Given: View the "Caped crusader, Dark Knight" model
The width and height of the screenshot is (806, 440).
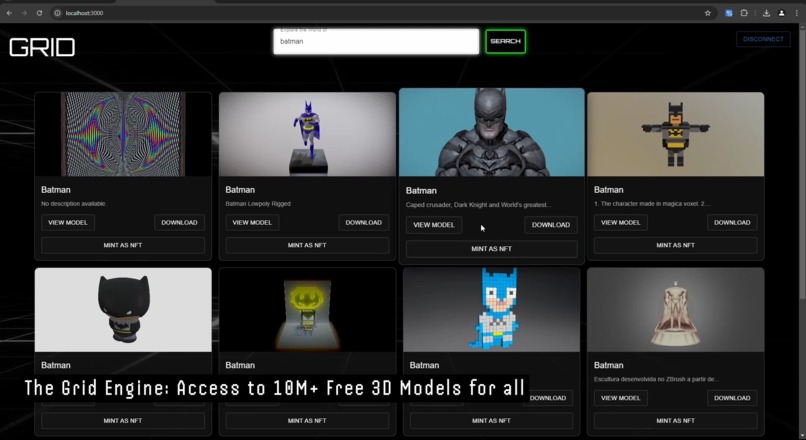Looking at the screenshot, I should click(434, 225).
